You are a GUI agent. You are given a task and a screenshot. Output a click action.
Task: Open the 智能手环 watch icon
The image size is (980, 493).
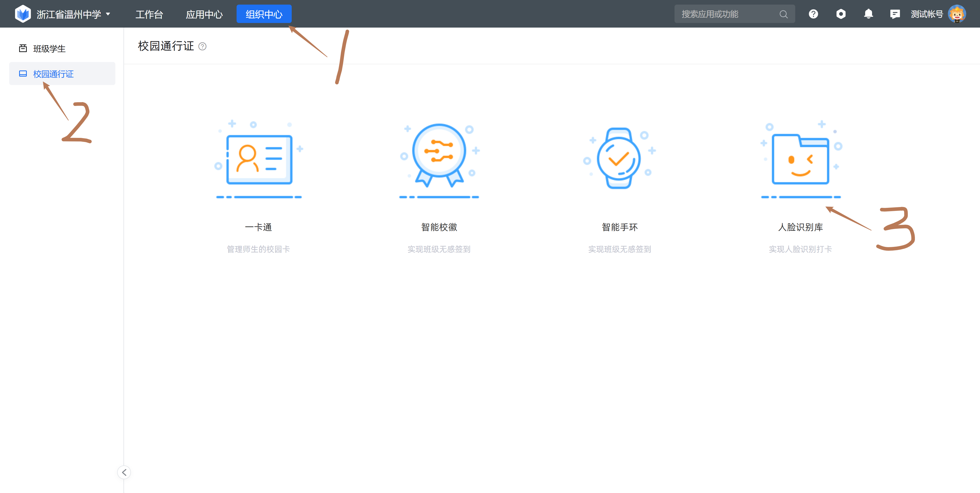(x=619, y=158)
